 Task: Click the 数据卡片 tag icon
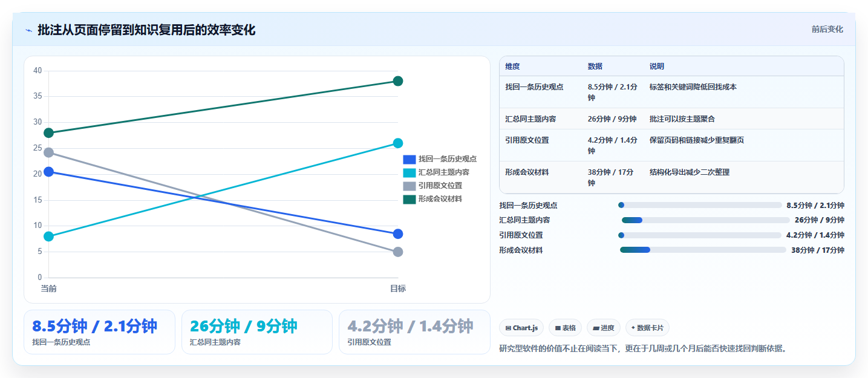click(x=633, y=328)
